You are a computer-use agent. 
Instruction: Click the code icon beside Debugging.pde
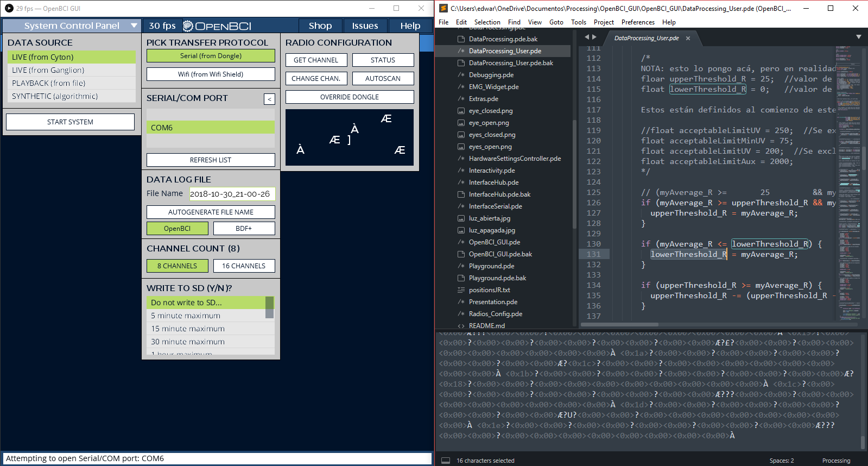click(x=461, y=75)
